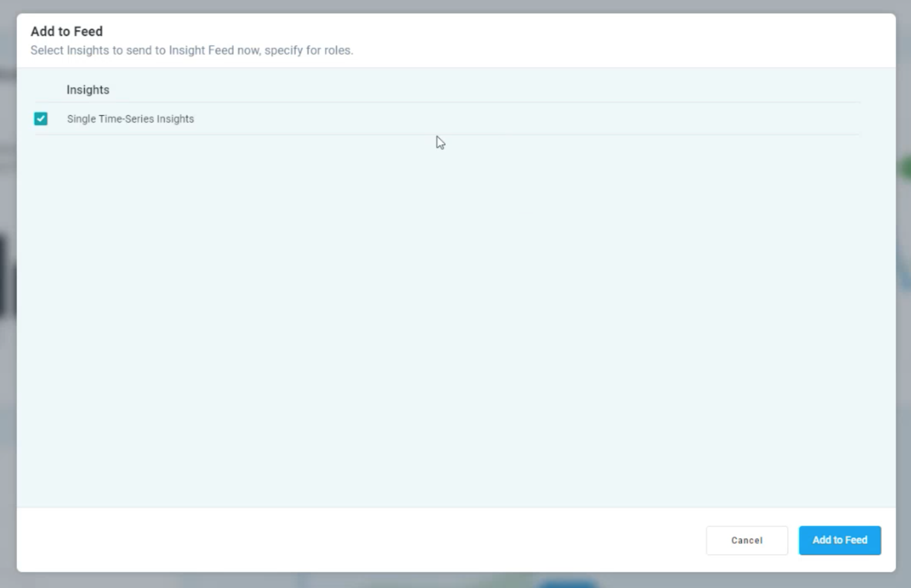Confirm sending insights with Add to Feed
Viewport: 911px width, 588px height.
[x=839, y=540]
